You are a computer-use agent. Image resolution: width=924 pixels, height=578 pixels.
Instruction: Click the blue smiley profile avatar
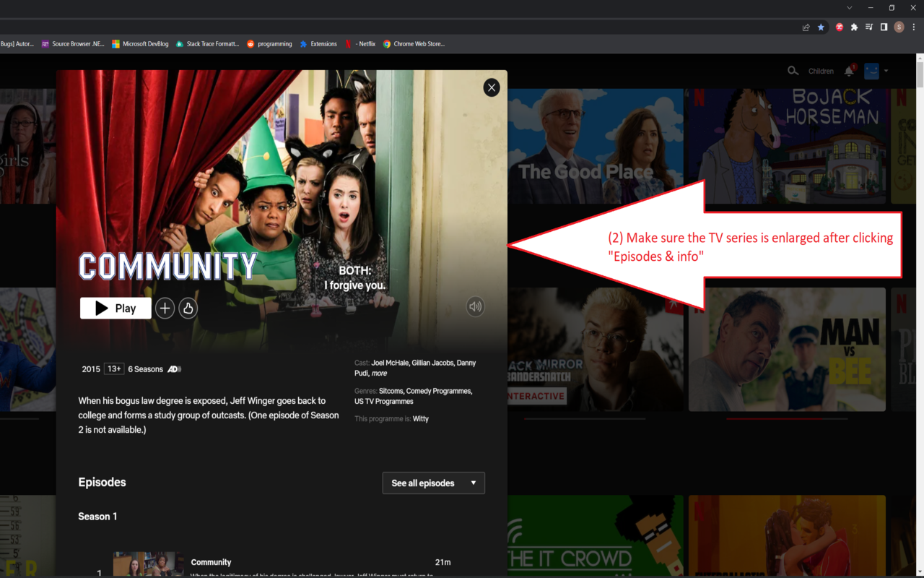click(872, 71)
